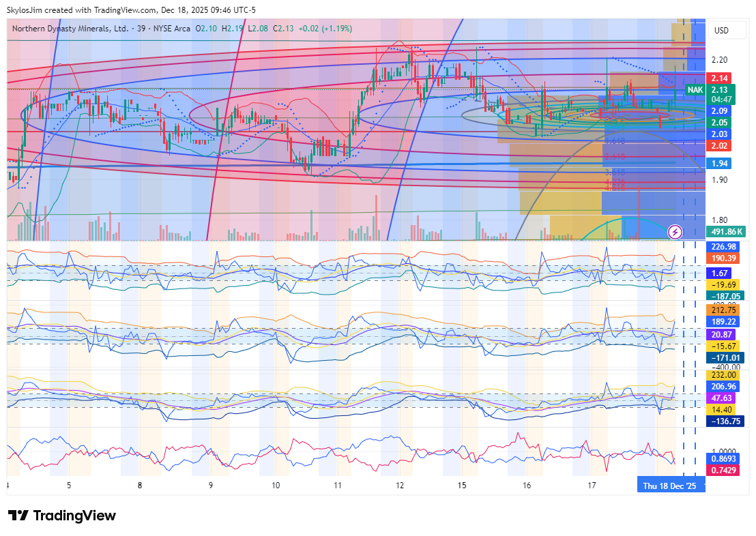
Task: Click the blue 2.09 price label
Action: [x=719, y=110]
